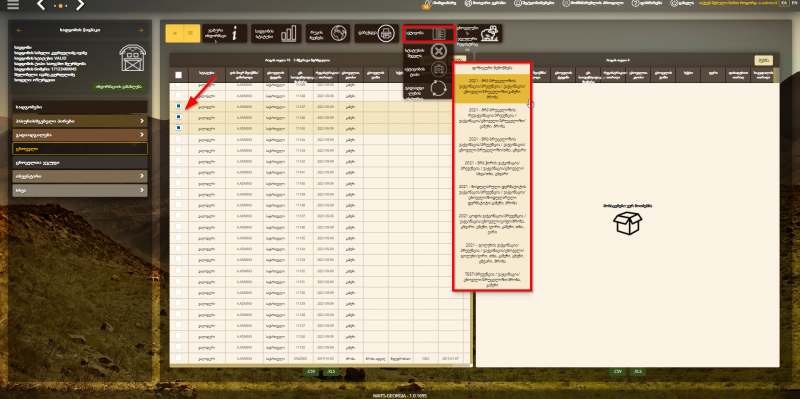Expand the last sidebar item with chevron
The height and width of the screenshot is (399, 800).
pyautogui.click(x=80, y=190)
